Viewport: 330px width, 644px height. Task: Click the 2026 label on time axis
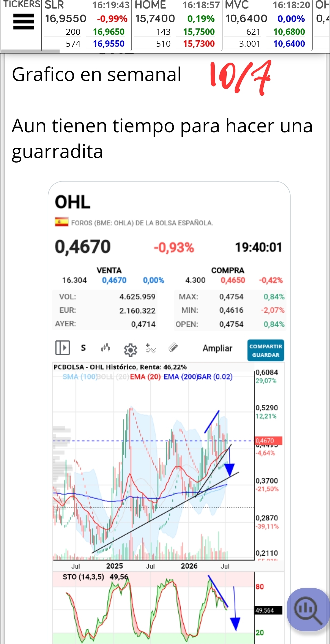click(189, 566)
